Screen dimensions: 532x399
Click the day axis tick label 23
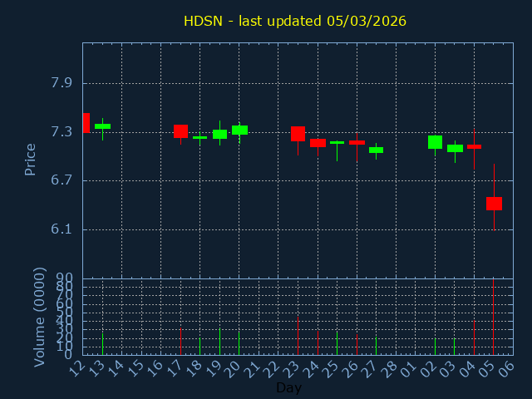[293, 369]
